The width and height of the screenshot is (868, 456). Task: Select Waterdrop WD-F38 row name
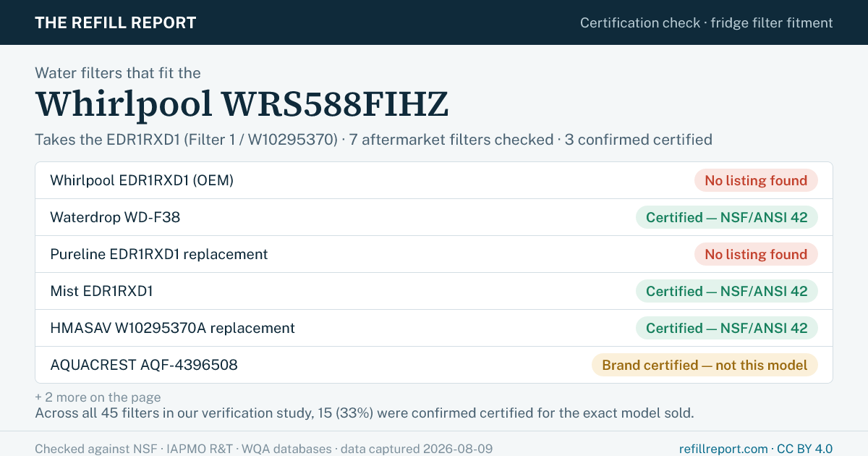point(115,217)
